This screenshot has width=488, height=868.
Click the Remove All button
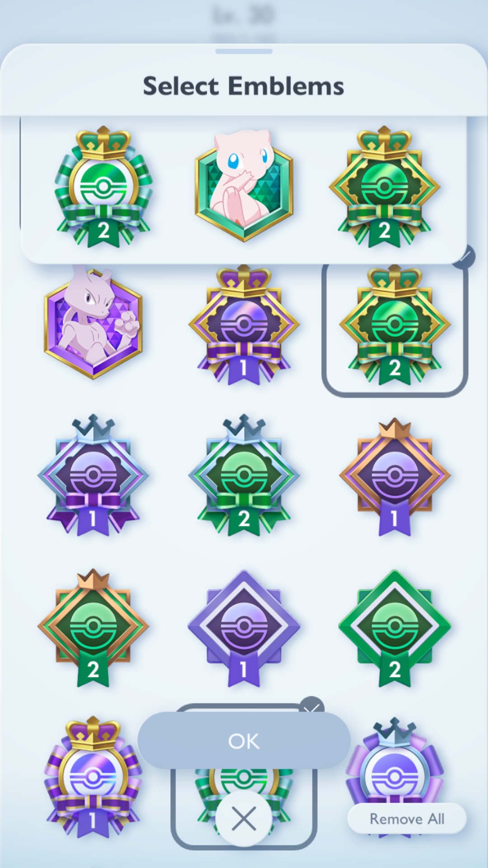(407, 819)
